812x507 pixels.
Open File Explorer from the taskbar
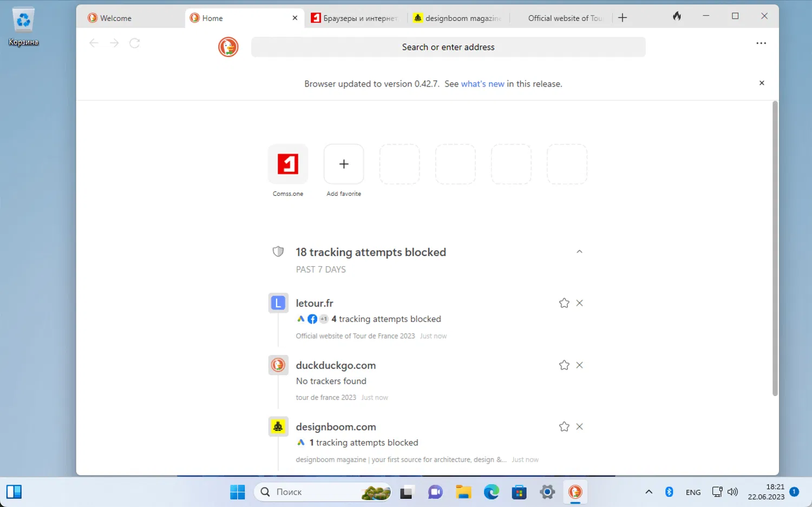click(463, 492)
